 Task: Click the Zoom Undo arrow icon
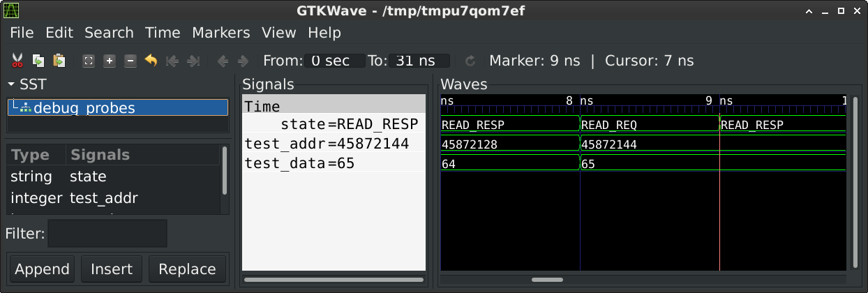coord(151,61)
